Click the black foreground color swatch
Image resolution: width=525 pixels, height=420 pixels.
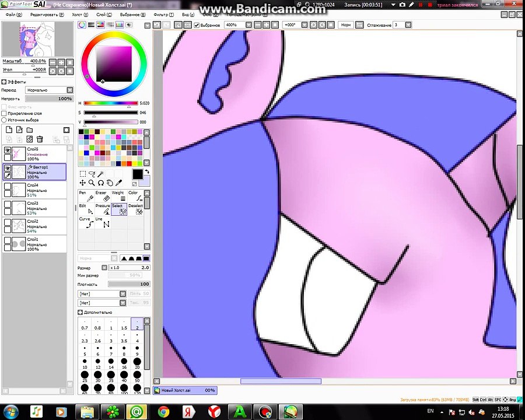pyautogui.click(x=137, y=174)
